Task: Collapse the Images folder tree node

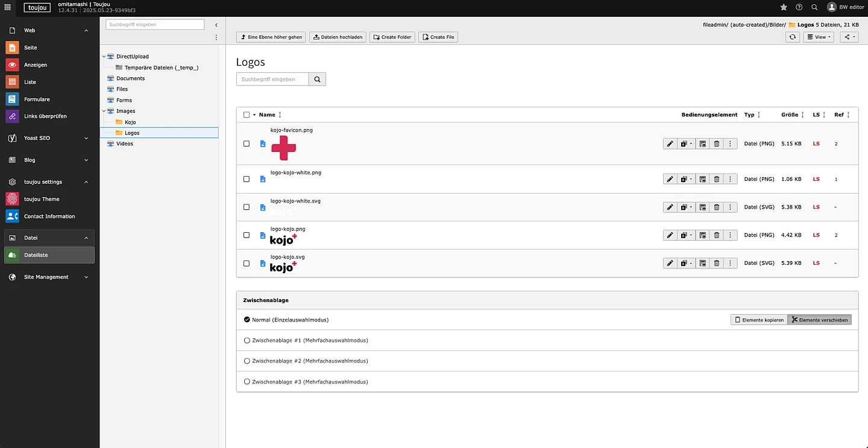Action: point(104,111)
